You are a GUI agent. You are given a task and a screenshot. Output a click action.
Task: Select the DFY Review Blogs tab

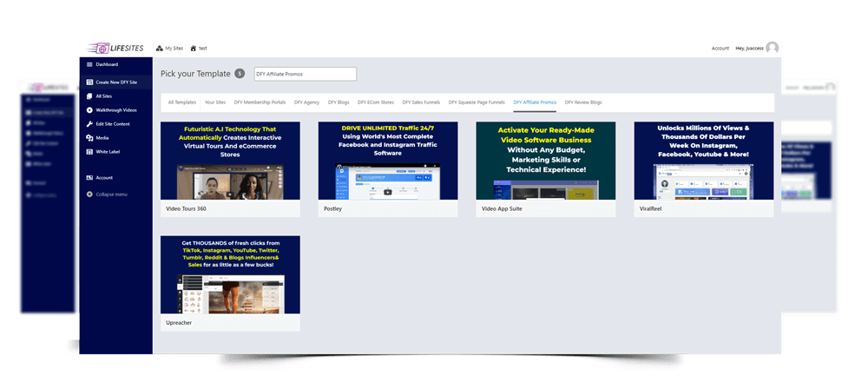(583, 102)
